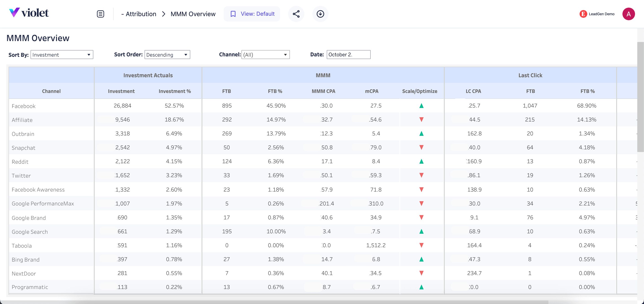Open the user avatar 'A' menu

pyautogui.click(x=628, y=14)
